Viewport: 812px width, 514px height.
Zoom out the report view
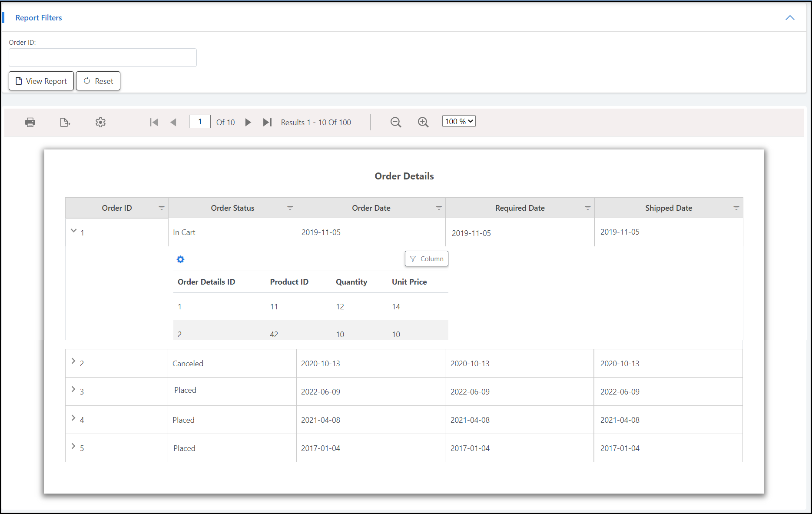(x=395, y=122)
